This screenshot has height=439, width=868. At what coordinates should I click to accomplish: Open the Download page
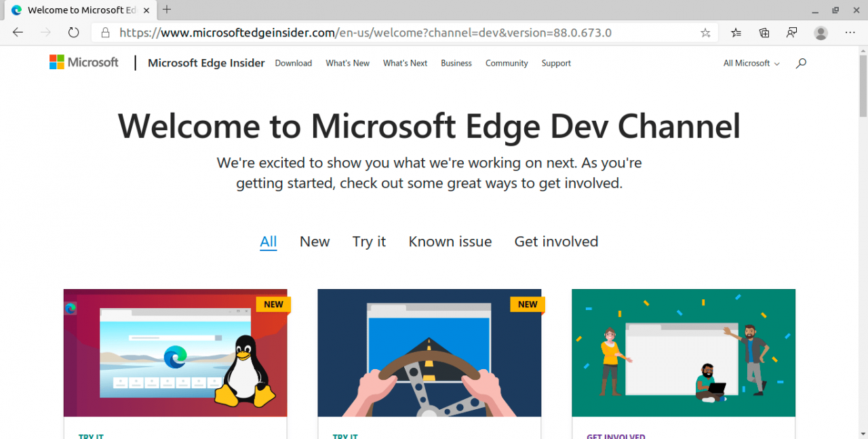click(293, 63)
